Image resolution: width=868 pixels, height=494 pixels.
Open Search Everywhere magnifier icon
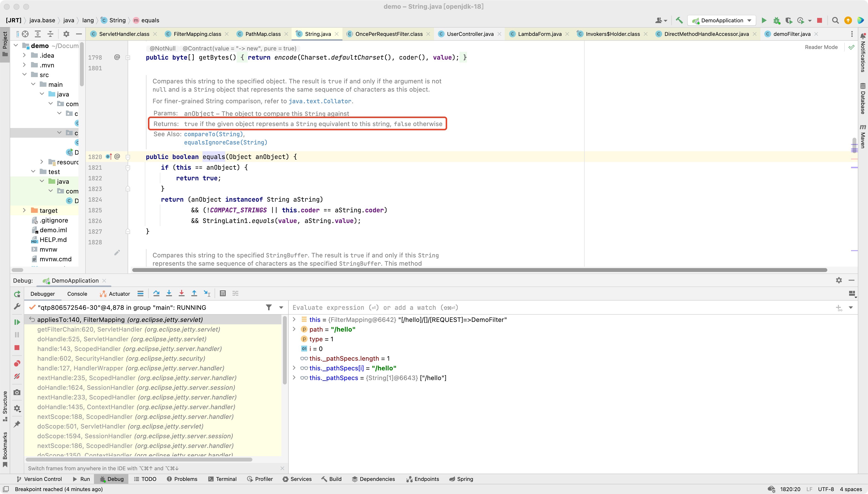(836, 20)
